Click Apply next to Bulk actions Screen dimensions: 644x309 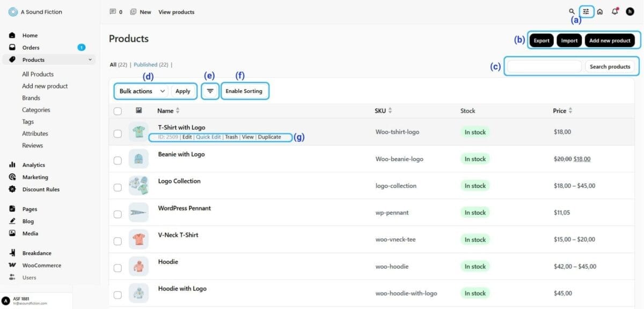click(183, 91)
